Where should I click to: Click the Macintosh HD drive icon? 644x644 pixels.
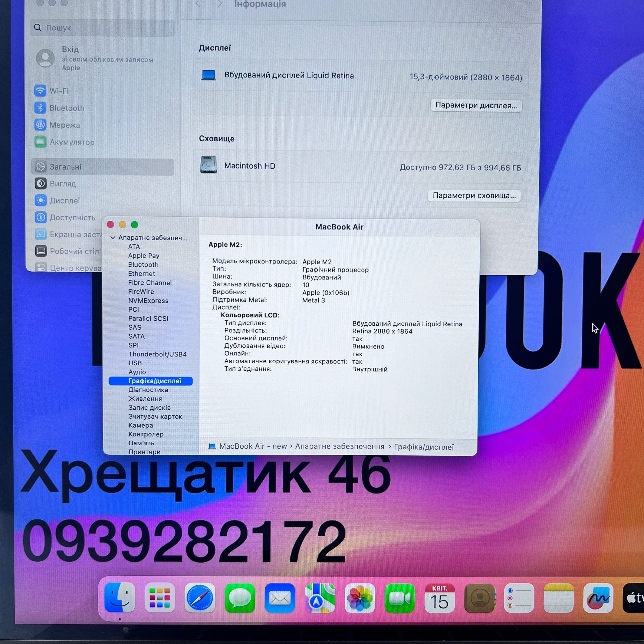click(x=209, y=165)
